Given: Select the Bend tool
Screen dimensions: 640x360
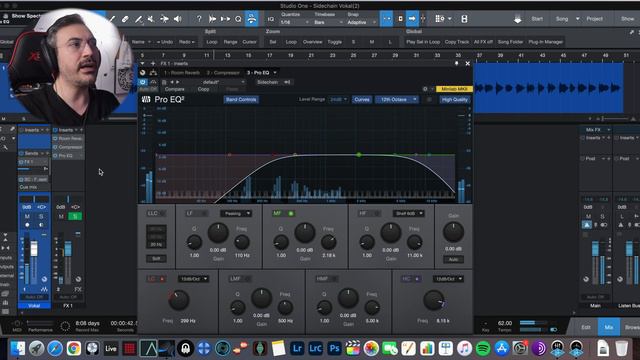Looking at the screenshot, I should coord(164,19).
